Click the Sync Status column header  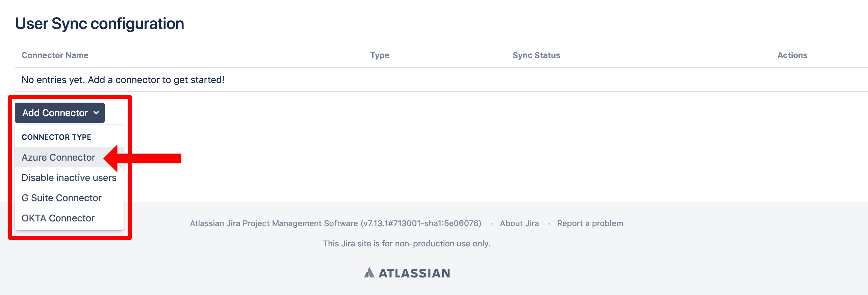(536, 55)
